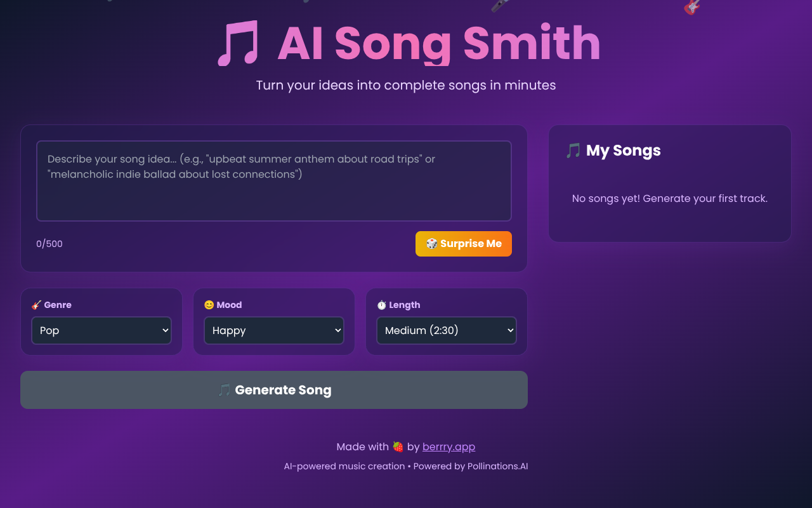Click the smiley icon beside Mood
The height and width of the screenshot is (508, 812).
[209, 305]
